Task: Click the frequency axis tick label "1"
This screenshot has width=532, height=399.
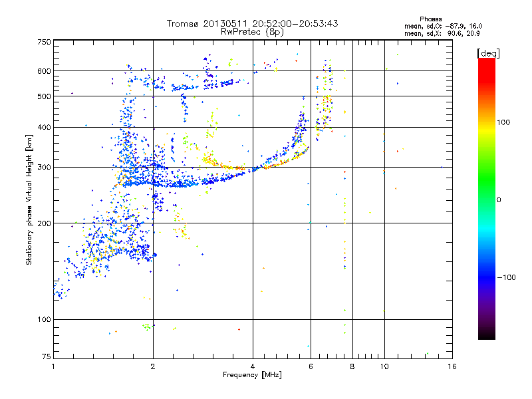Action: pos(53,366)
